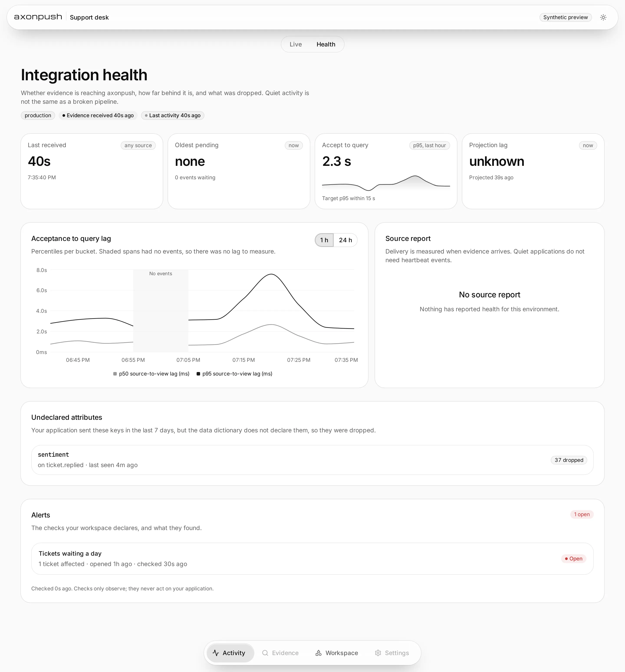
Task: Click the red Open status pill
Action: (574, 559)
